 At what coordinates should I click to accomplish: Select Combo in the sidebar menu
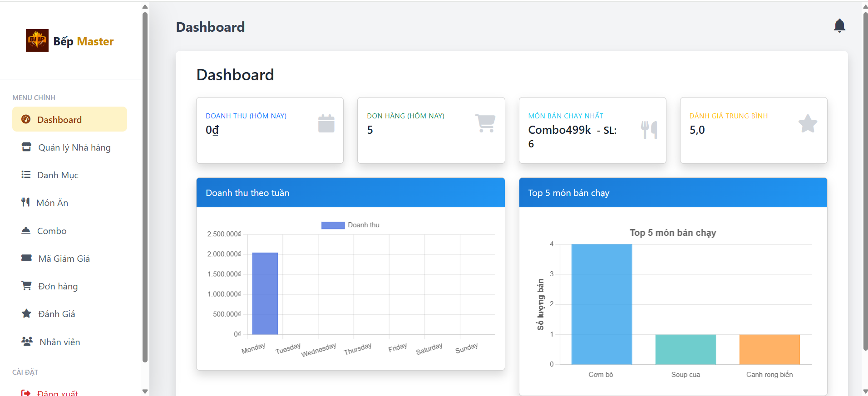(x=52, y=231)
